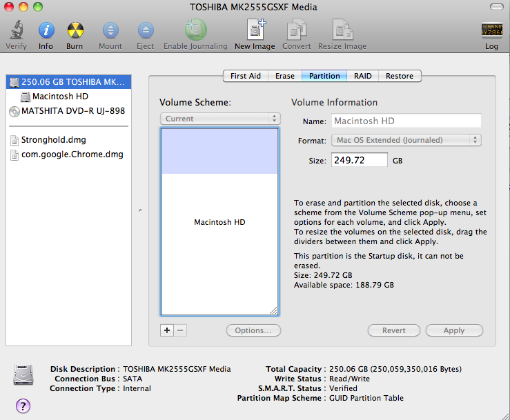The image size is (510, 420).
Task: Open the Log viewer icon
Action: pos(491,30)
